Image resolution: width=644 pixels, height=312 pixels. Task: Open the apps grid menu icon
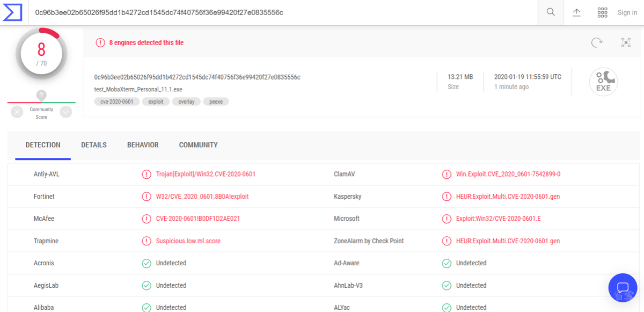602,12
